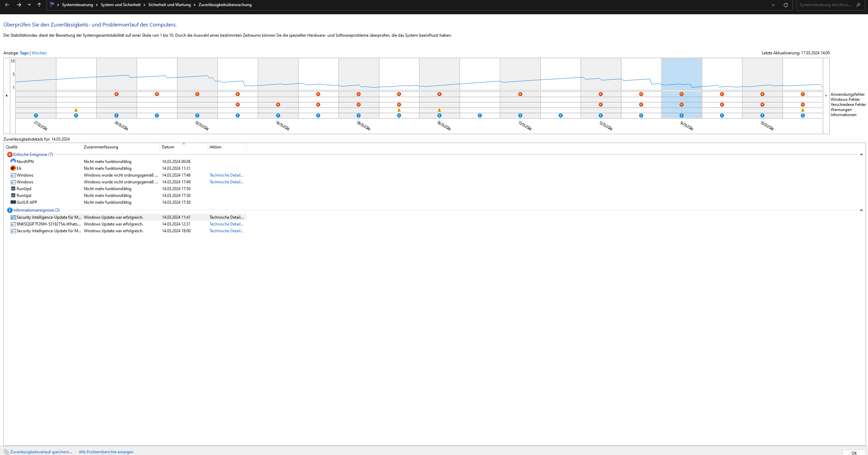The height and width of the screenshot is (455, 868).
Task: Click the NordVPN icon in critical events
Action: (x=13, y=161)
